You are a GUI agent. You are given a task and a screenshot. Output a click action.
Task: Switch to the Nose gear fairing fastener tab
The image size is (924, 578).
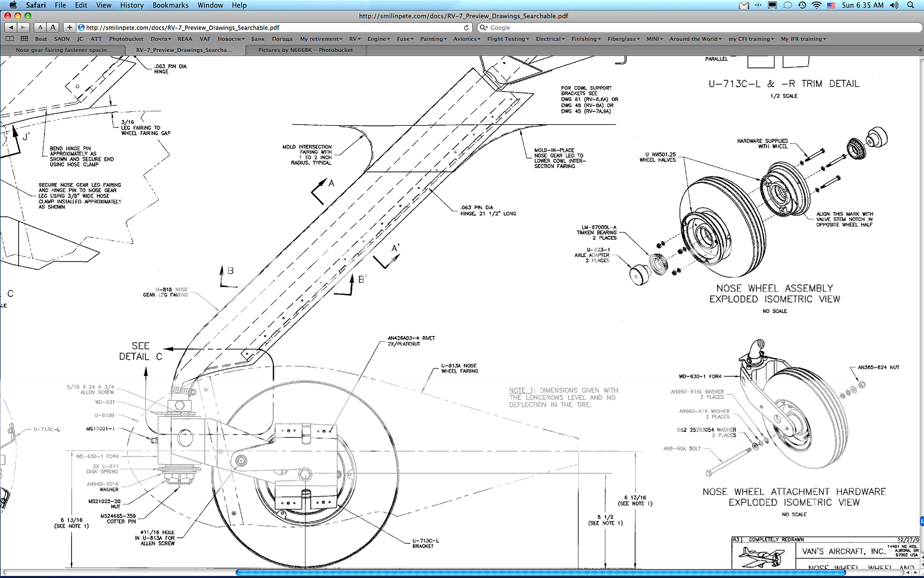(64, 50)
